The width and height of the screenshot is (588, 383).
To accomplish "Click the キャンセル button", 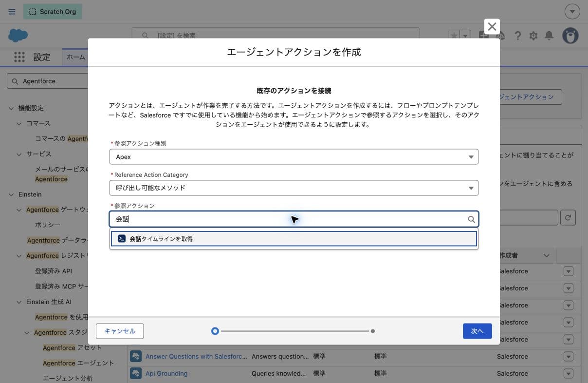I will 120,331.
